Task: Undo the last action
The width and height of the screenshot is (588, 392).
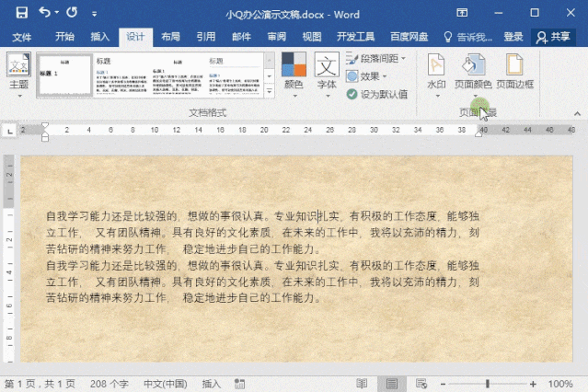Action: click(x=44, y=14)
